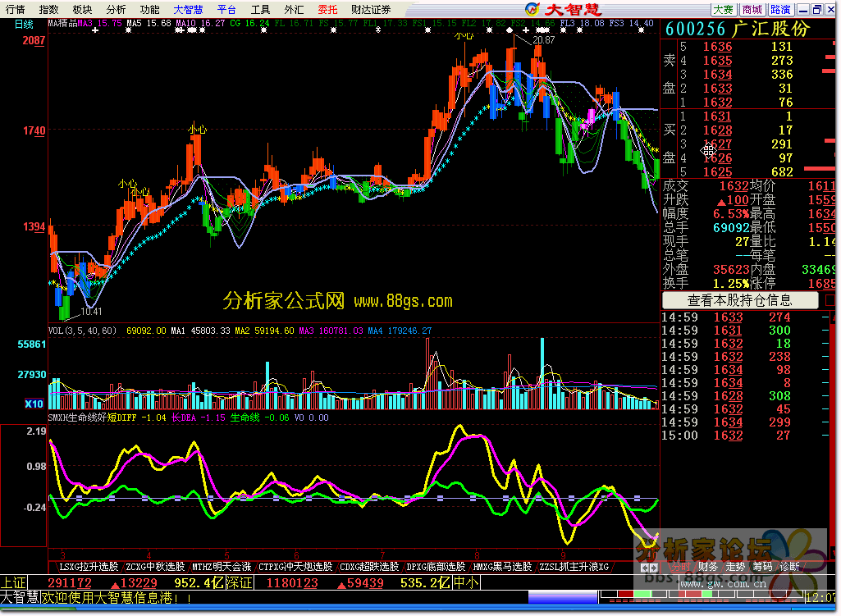Click the 外盘 value 35623
841x616 pixels.
pyautogui.click(x=730, y=270)
